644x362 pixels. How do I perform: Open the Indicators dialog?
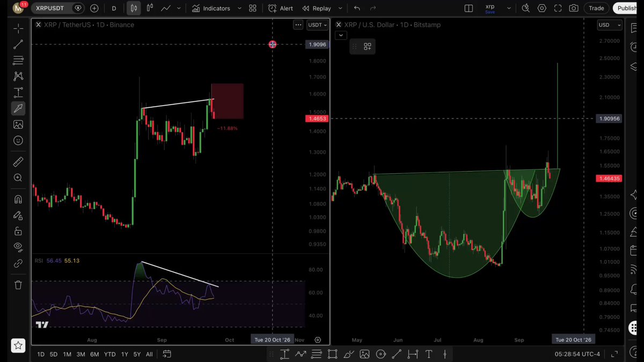click(x=211, y=8)
